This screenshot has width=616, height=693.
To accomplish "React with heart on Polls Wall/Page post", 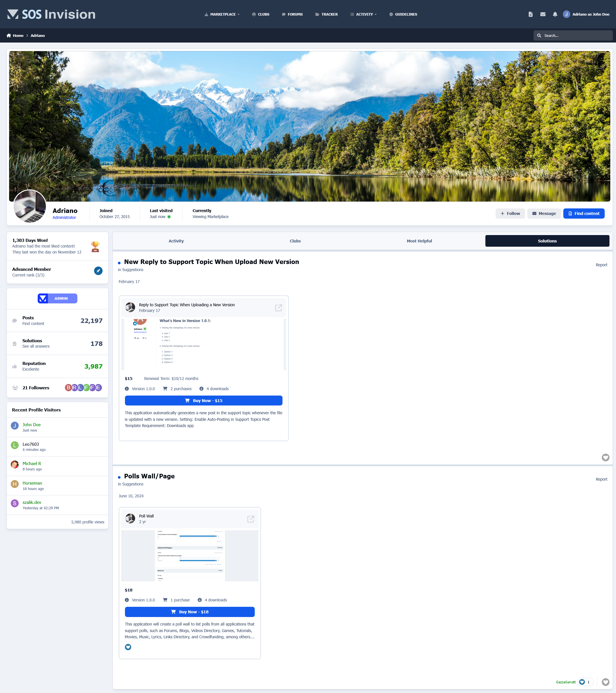I will [605, 682].
